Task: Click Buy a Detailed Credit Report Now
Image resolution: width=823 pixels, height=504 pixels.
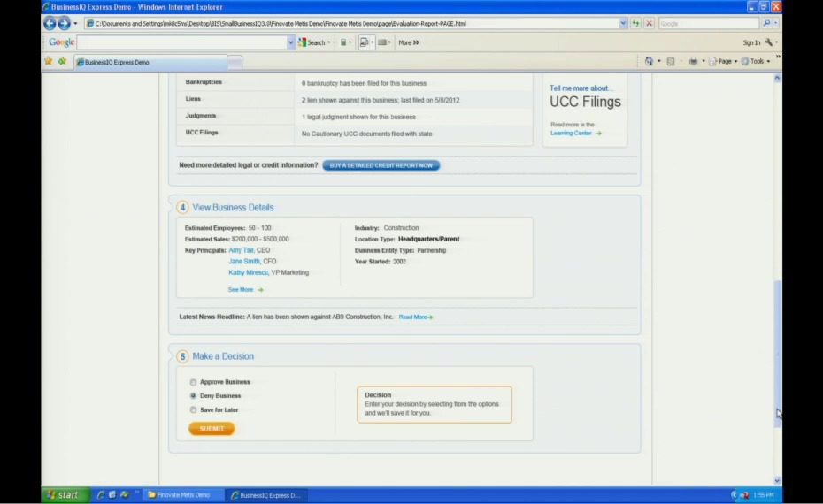Action: point(381,165)
